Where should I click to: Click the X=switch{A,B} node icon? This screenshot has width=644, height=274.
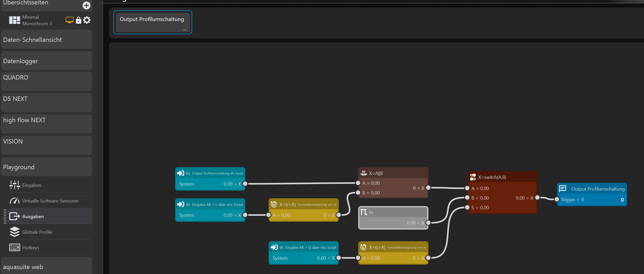[473, 177]
